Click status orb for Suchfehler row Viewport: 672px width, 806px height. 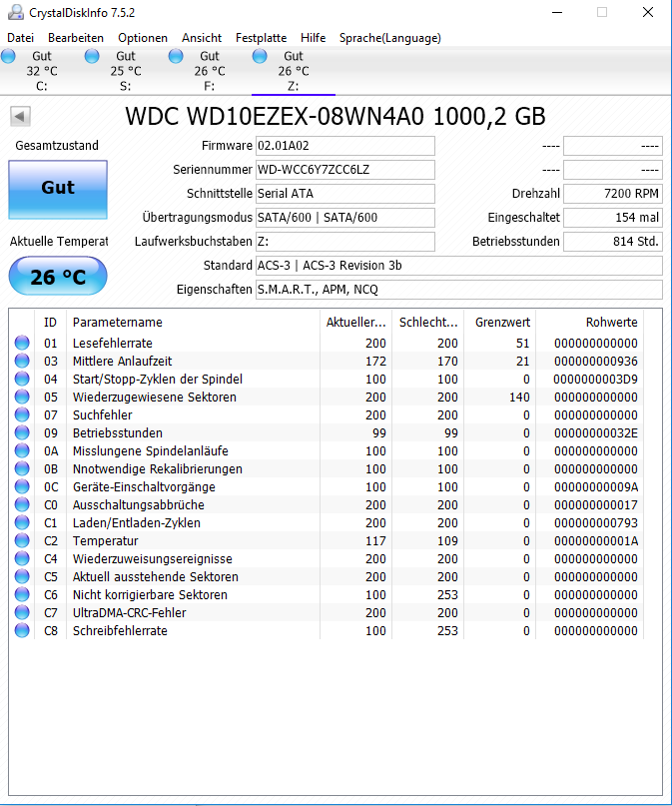point(22,414)
